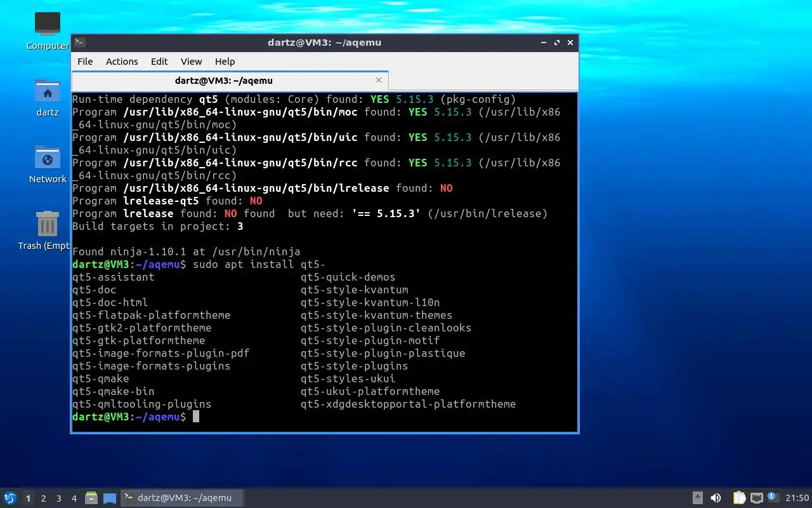Click the show desktop icon in the taskbar
Image resolution: width=812 pixels, height=508 pixels.
[x=110, y=498]
